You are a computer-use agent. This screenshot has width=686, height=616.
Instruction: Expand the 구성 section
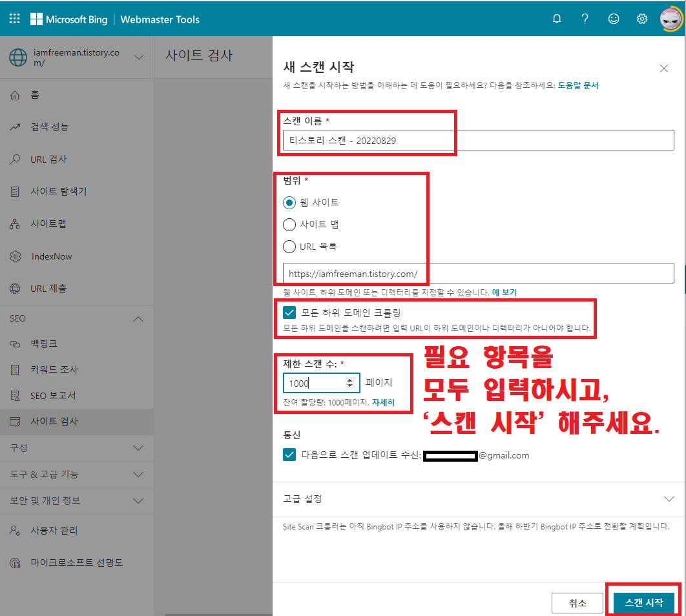pos(138,448)
